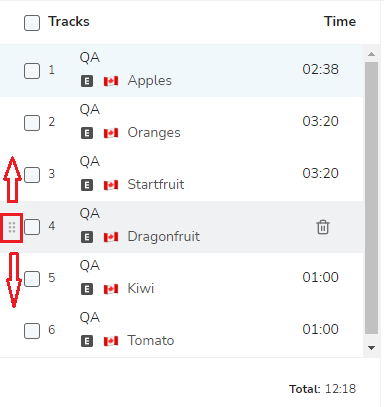384x407 pixels.
Task: Click the Canada flag beside Dragonfruit
Action: pyautogui.click(x=111, y=237)
